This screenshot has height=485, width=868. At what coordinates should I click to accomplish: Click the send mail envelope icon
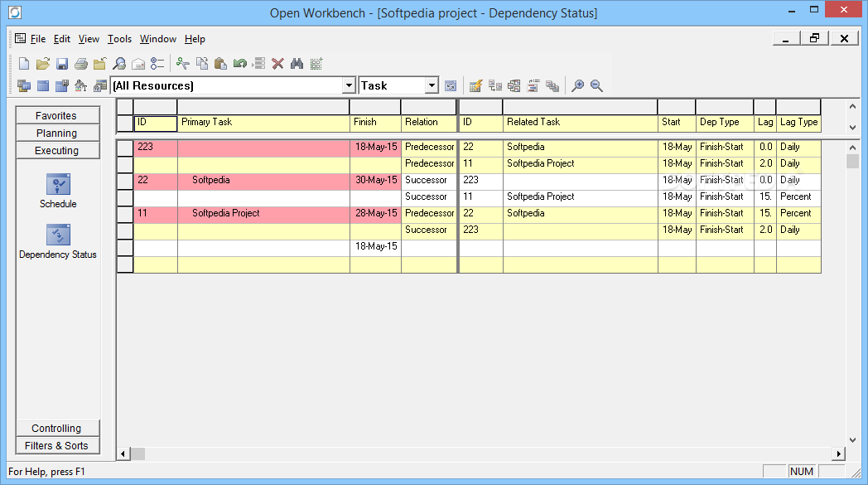click(137, 64)
